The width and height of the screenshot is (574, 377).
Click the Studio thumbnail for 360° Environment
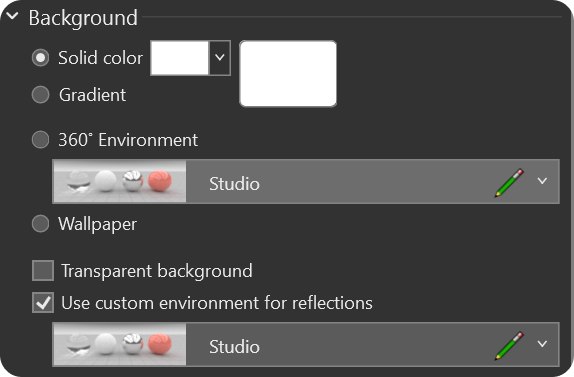pyautogui.click(x=120, y=182)
